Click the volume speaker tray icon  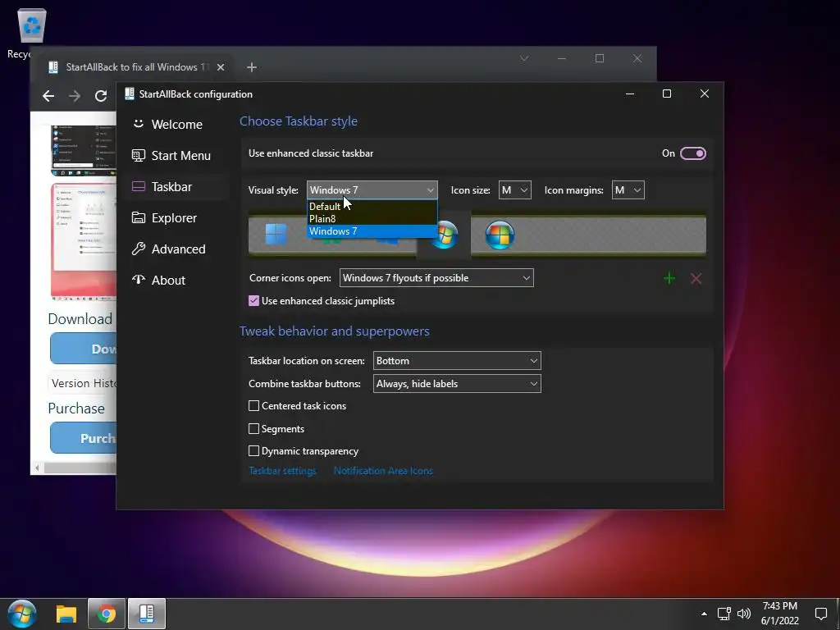coord(744,614)
